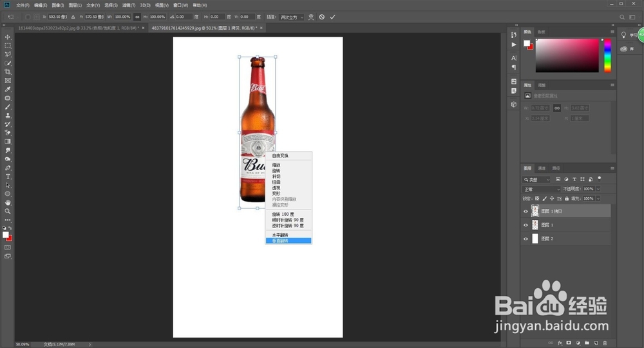The height and width of the screenshot is (348, 644).
Task: Select the Brush tool
Action: coord(7,107)
